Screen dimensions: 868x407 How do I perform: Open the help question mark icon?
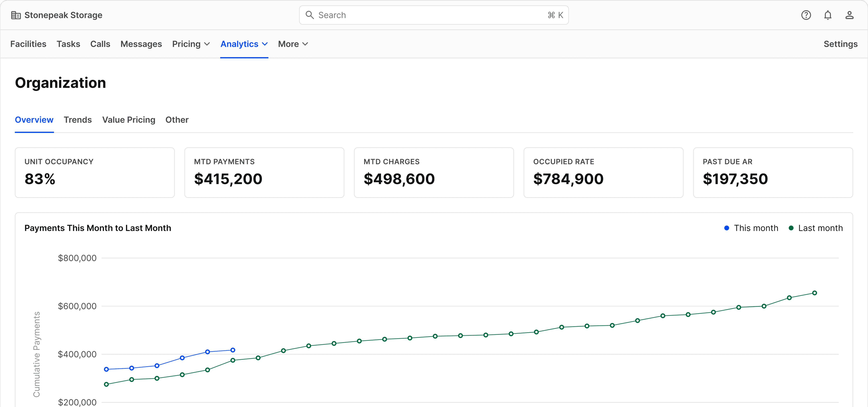tap(806, 15)
